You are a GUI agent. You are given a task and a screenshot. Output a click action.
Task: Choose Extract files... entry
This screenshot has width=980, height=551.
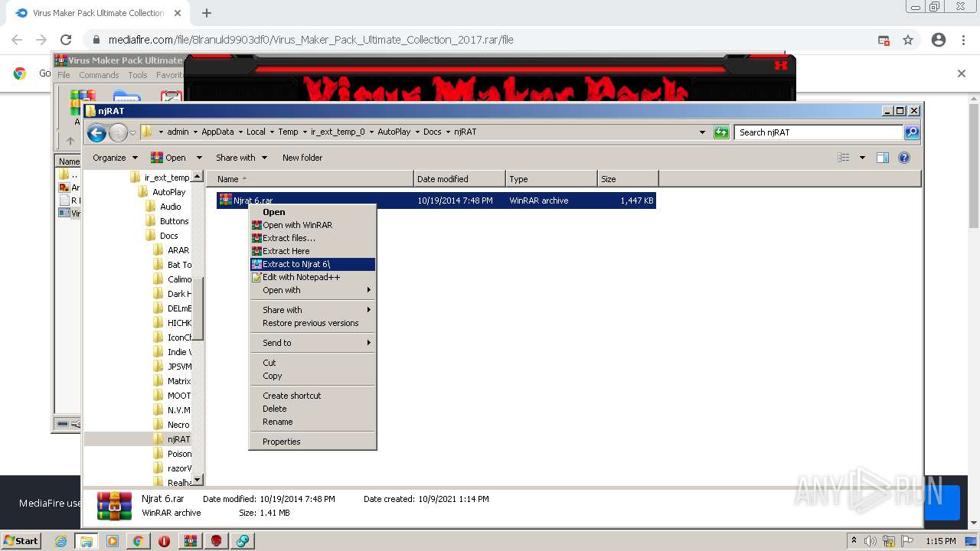point(312,238)
